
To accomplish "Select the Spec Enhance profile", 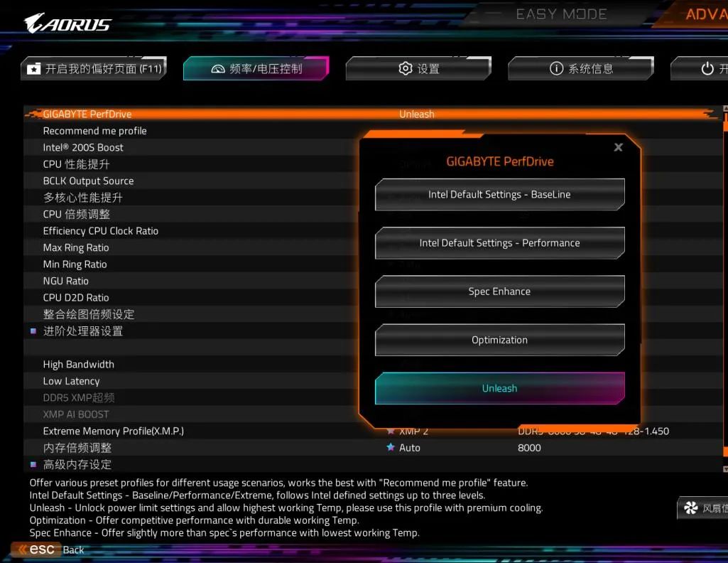I will click(499, 291).
